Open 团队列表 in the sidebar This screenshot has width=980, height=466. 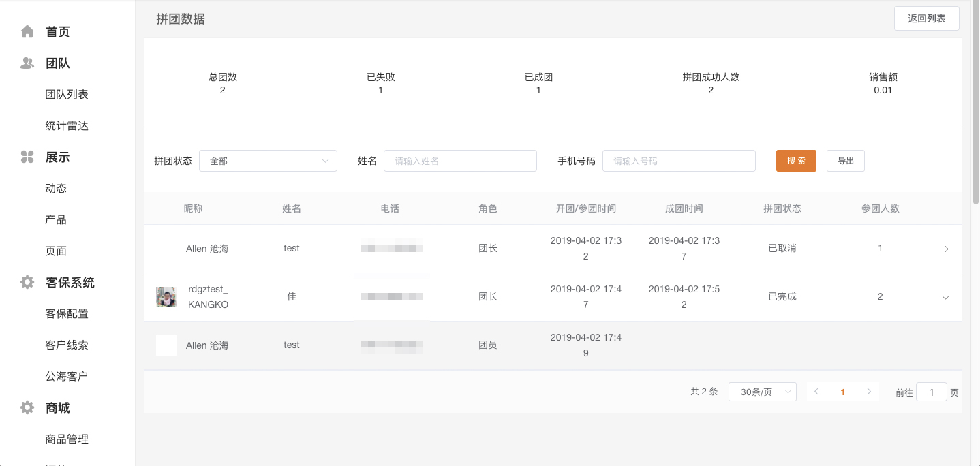pos(67,95)
